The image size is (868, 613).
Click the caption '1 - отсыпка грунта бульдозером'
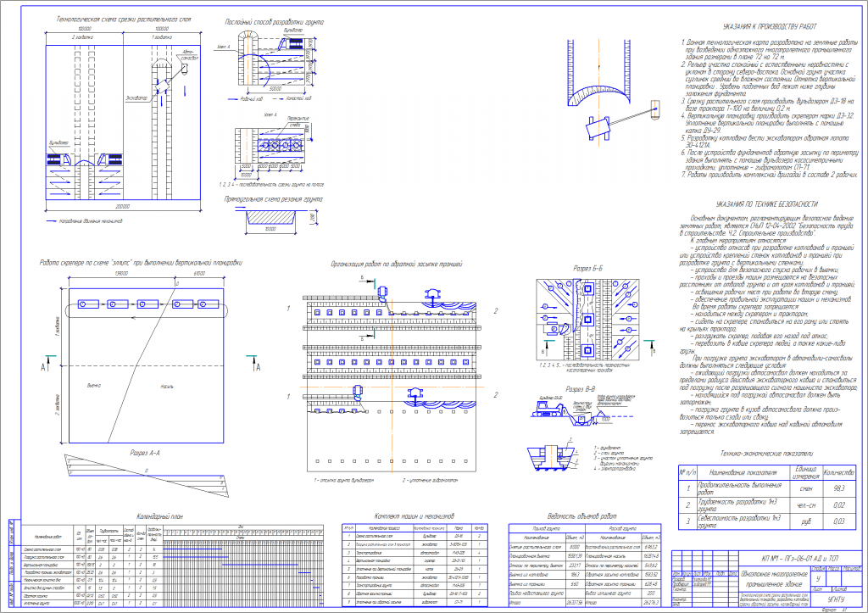point(344,481)
